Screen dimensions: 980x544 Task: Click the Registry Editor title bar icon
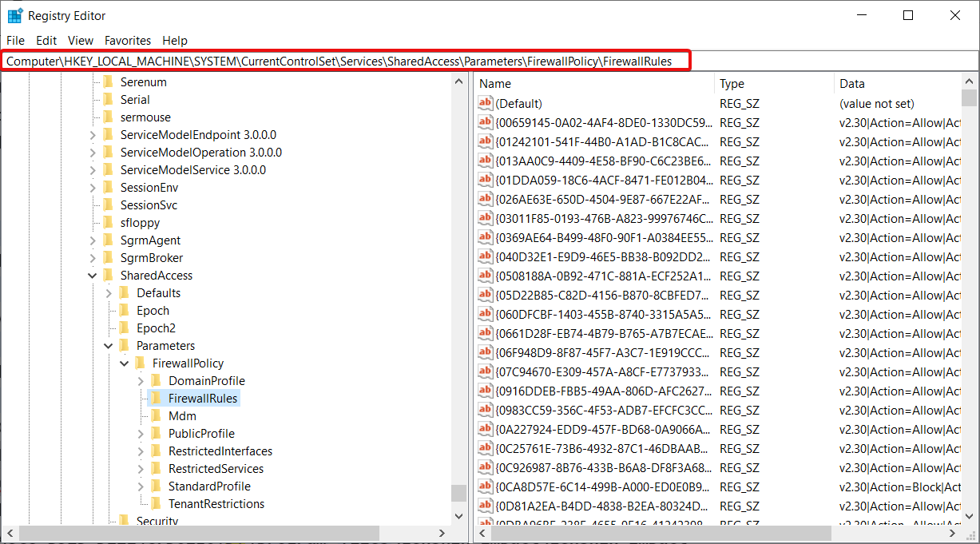(14, 15)
